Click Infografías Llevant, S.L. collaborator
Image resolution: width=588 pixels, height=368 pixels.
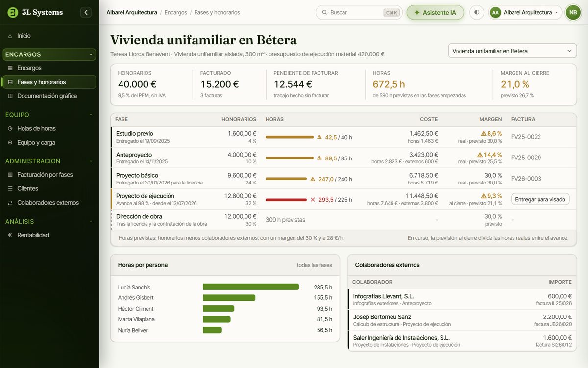[384, 296]
